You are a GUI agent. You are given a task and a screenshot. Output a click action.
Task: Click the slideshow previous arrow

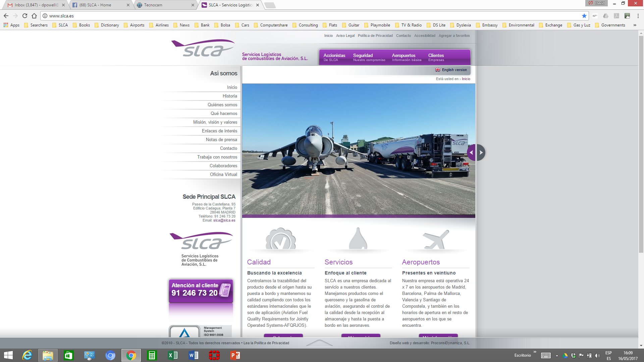click(x=471, y=153)
